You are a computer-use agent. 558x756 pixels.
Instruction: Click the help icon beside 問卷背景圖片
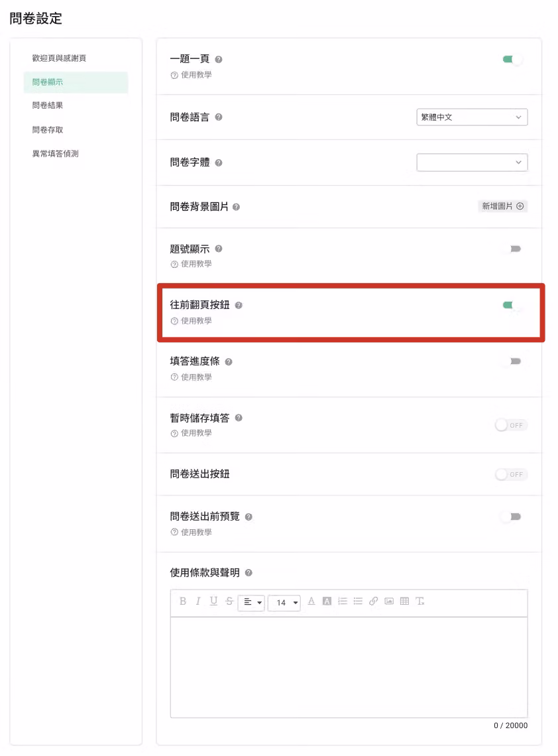(x=236, y=207)
